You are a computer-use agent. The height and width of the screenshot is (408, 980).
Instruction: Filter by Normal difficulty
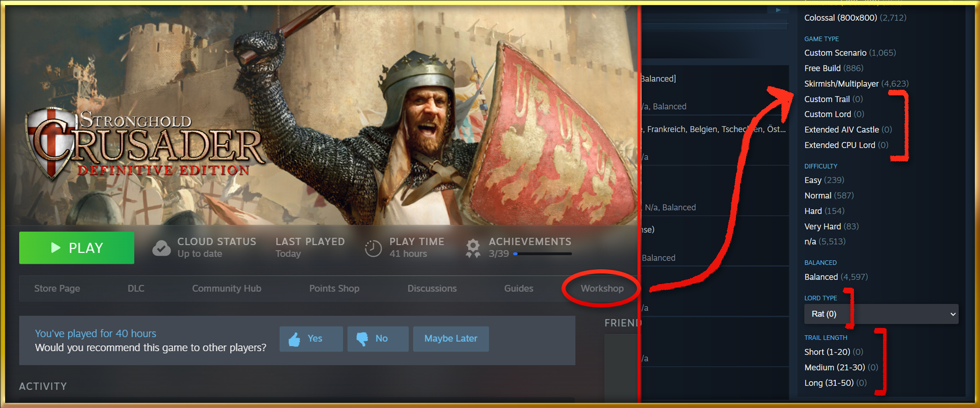click(x=829, y=196)
